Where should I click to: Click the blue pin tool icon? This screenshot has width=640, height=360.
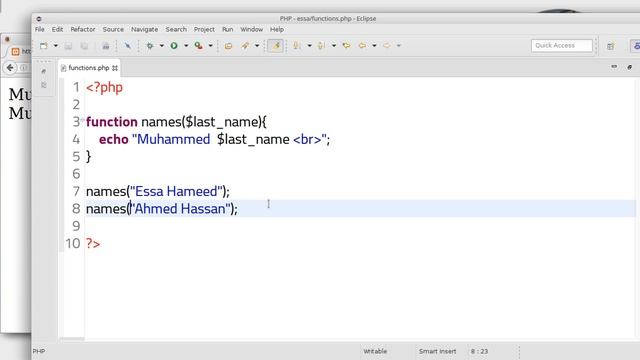coord(128,46)
